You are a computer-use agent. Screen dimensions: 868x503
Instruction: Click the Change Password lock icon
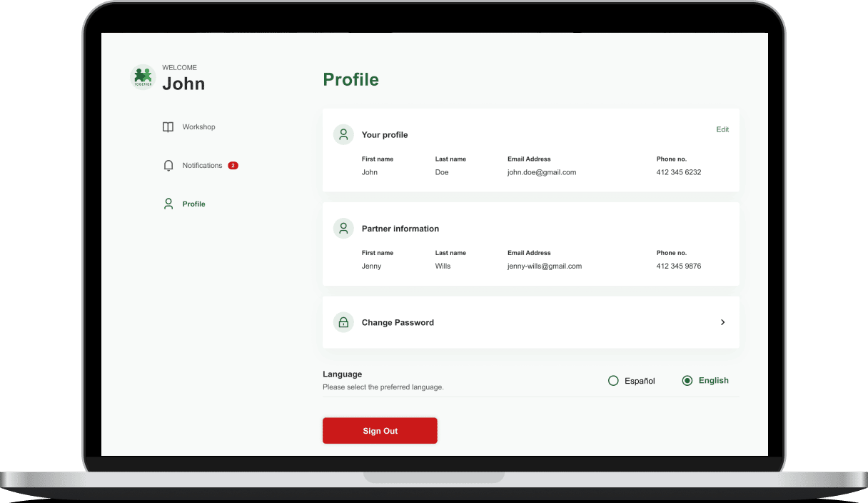tap(343, 322)
